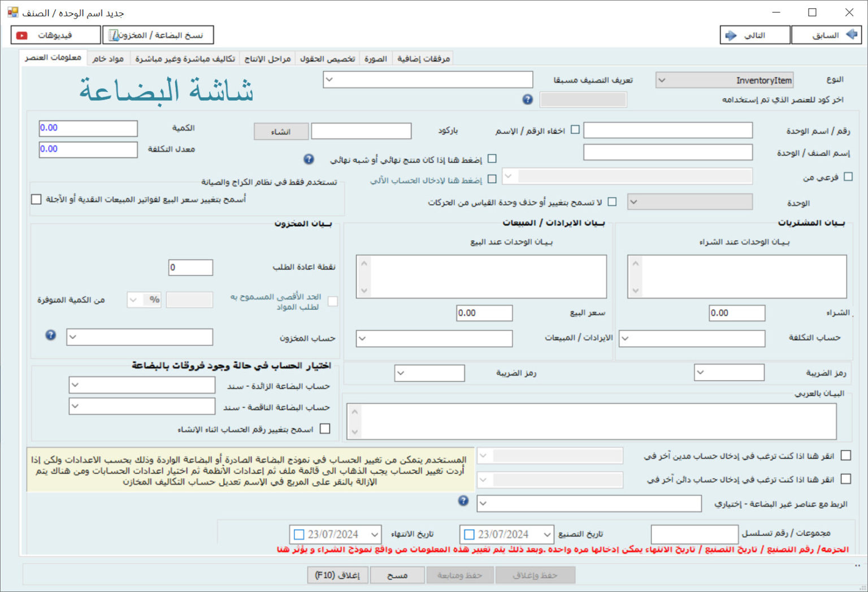Viewport: 868px width, 592px height.
Task: Check اسمح بتغيير رقم الحساب اثناء الإنشاء
Action: coord(325,429)
